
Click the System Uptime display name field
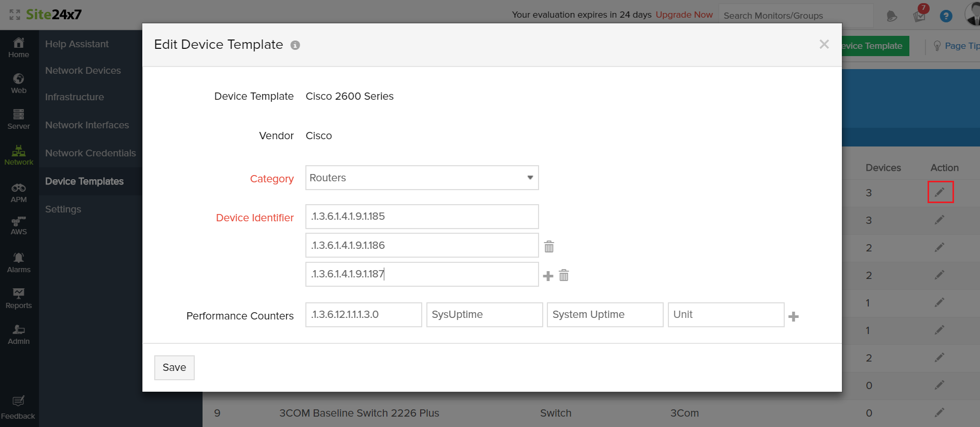[x=605, y=315]
